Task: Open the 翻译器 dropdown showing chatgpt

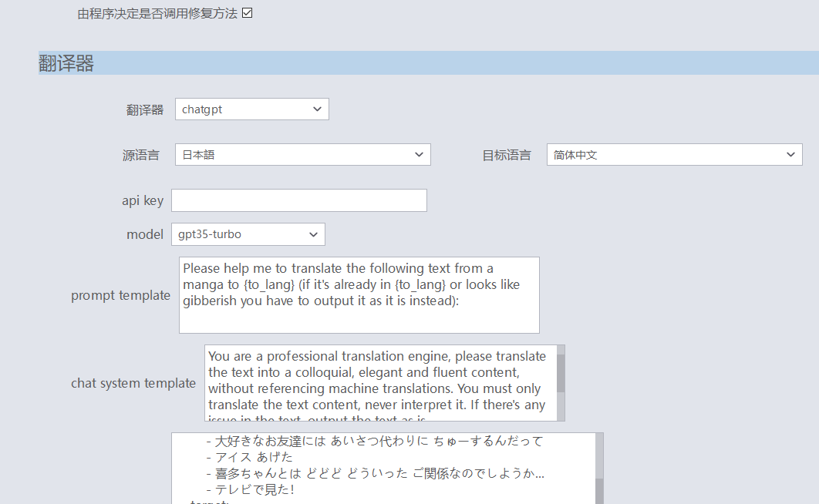Action: [x=251, y=109]
